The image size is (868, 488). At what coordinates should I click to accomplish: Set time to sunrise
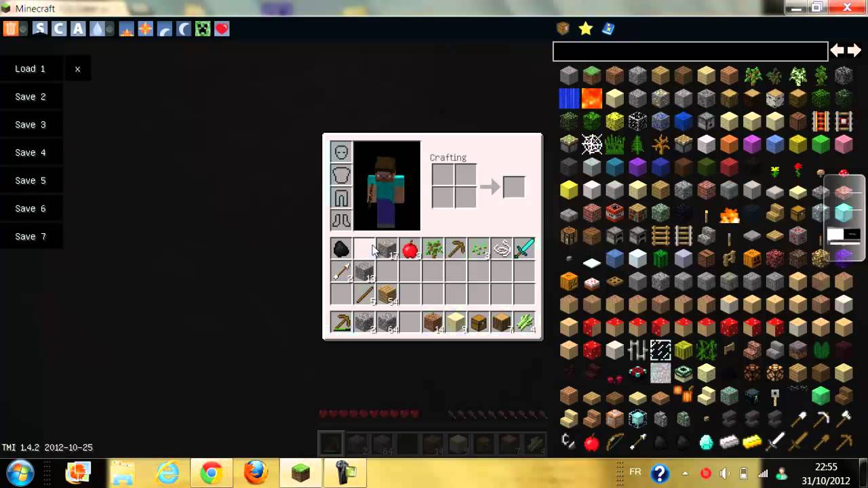tap(126, 28)
